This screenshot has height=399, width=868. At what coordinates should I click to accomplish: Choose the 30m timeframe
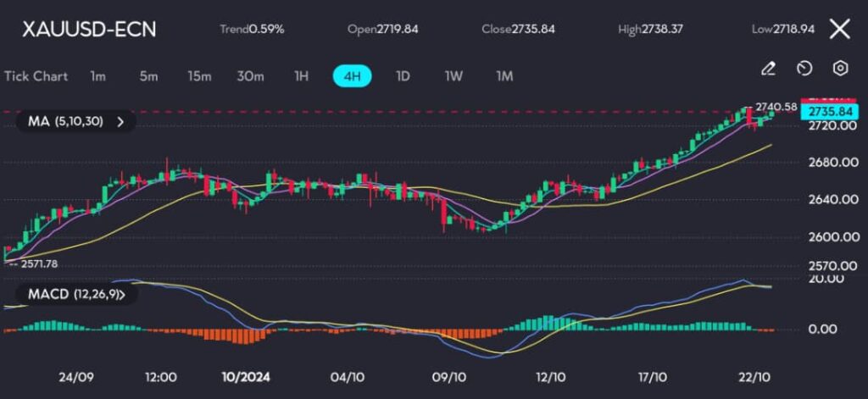coord(250,76)
